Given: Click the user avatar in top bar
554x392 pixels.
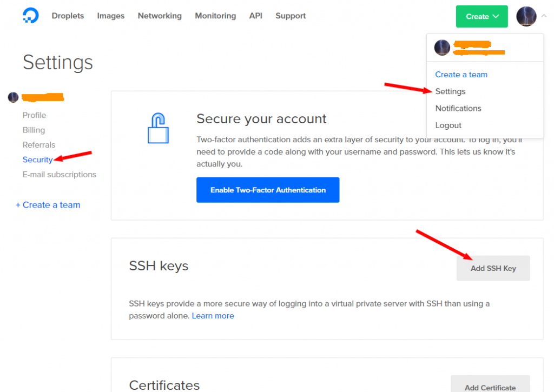Looking at the screenshot, I should pyautogui.click(x=526, y=16).
